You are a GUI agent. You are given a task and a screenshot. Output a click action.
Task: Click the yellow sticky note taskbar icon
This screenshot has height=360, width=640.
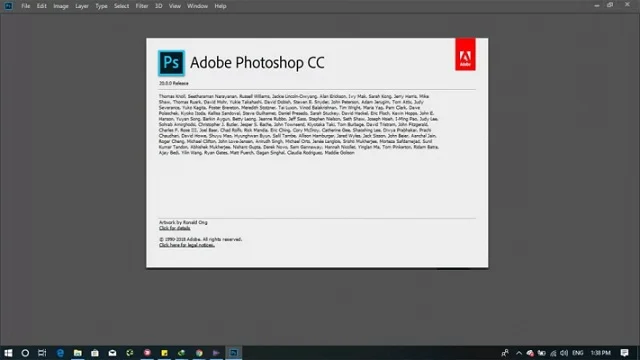point(164,353)
